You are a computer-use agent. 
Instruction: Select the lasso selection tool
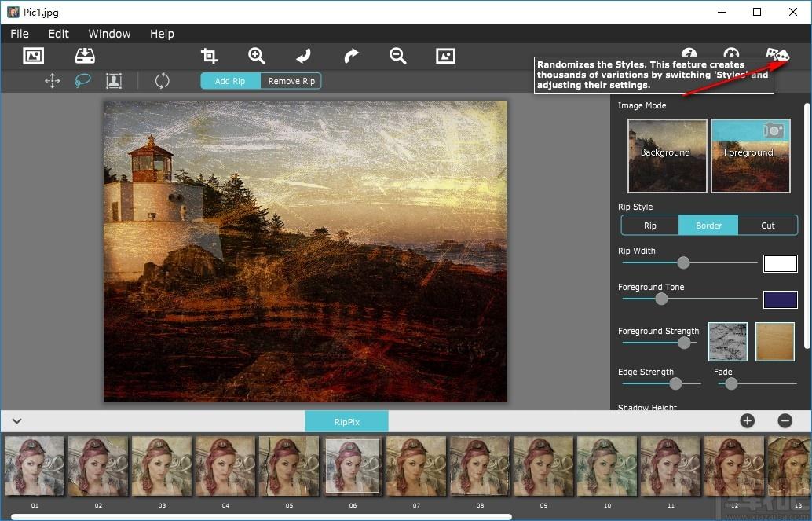click(82, 81)
